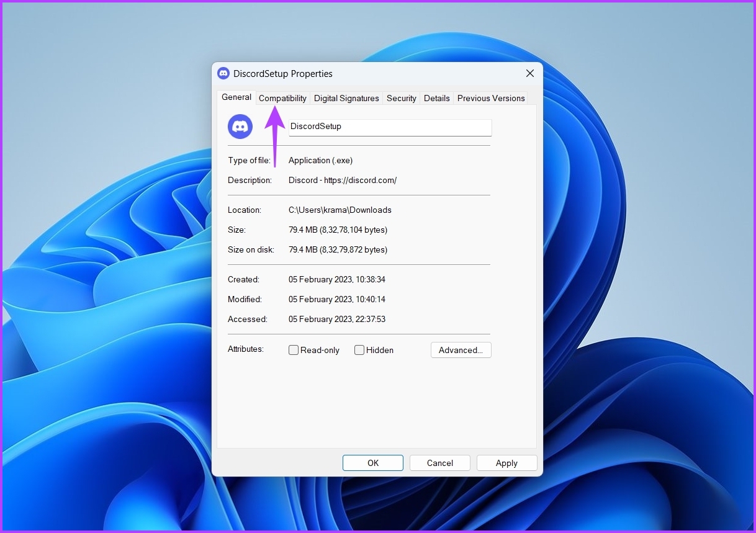Screen dimensions: 756x533
Task: Click the DiscordSetup Properties window title
Action: [283, 73]
